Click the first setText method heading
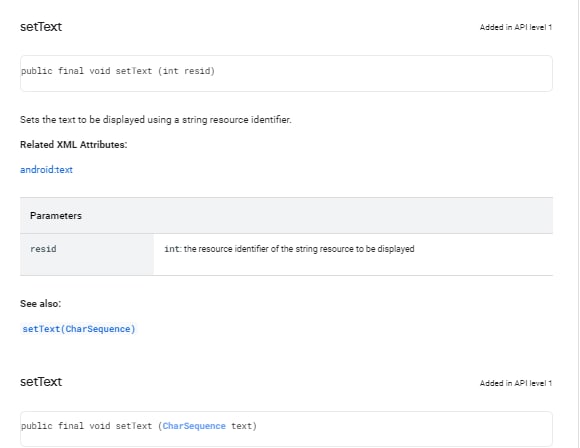This screenshot has height=448, width=580. 41,27
